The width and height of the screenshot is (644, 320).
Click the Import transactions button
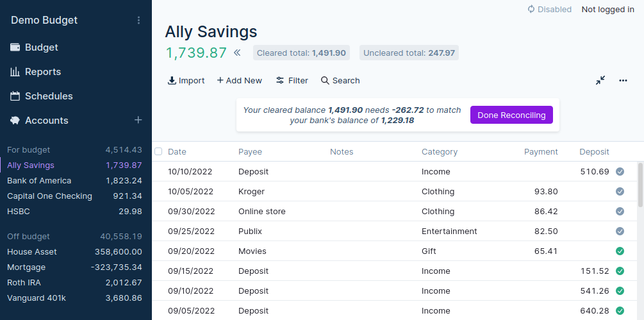(x=186, y=81)
